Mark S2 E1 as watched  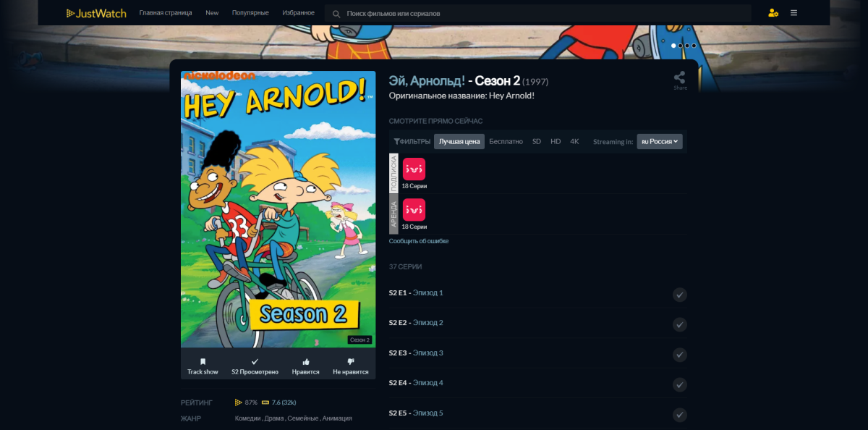point(680,294)
